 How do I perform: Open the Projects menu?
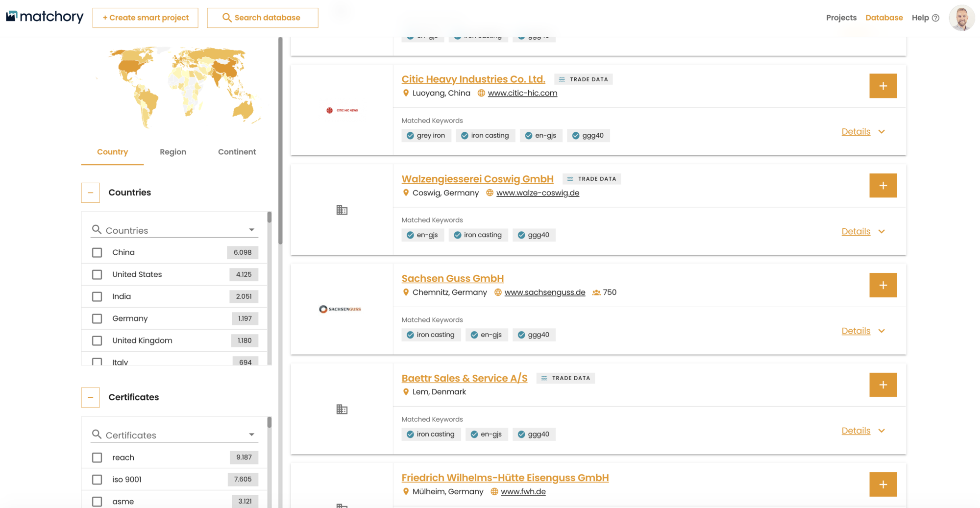coord(841,18)
